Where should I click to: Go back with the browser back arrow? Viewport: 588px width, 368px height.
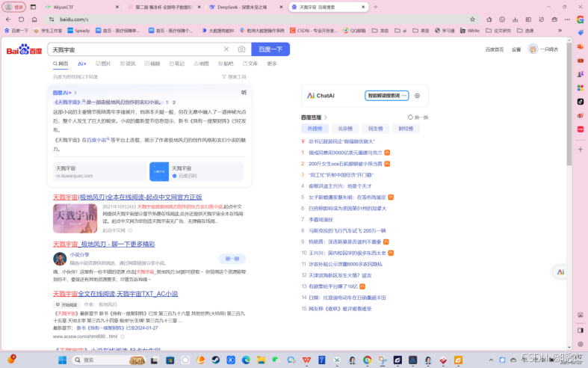tap(8, 19)
